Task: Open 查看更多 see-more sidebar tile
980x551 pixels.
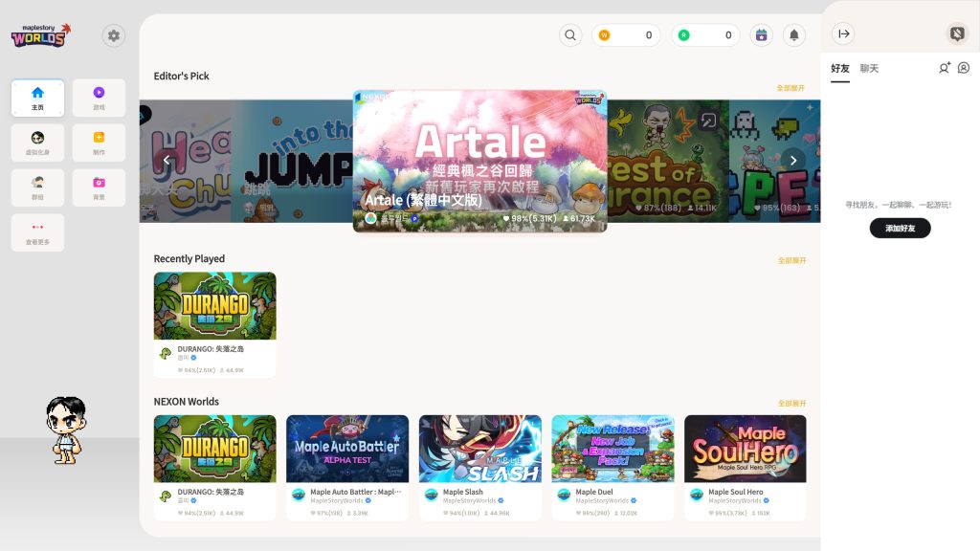Action: 37,233
